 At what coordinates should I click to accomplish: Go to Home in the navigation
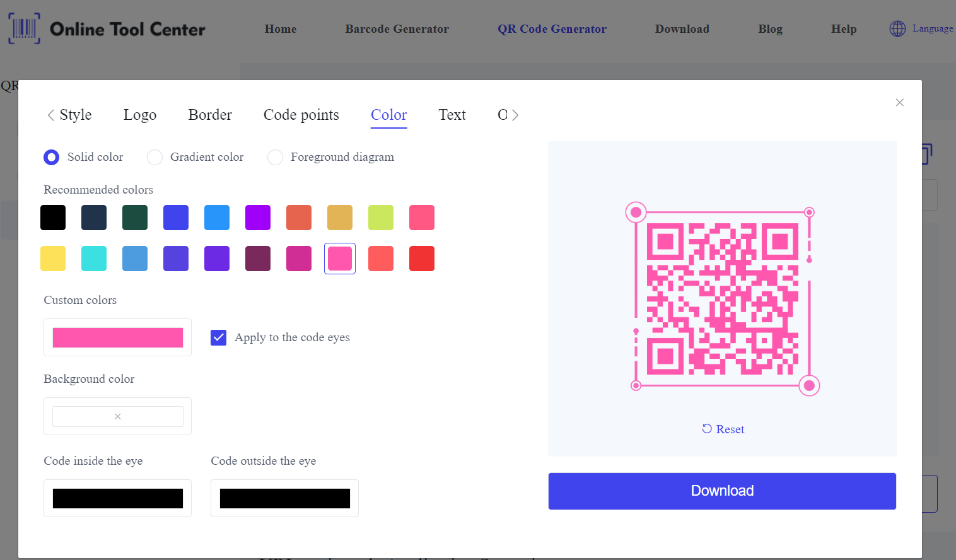click(281, 29)
